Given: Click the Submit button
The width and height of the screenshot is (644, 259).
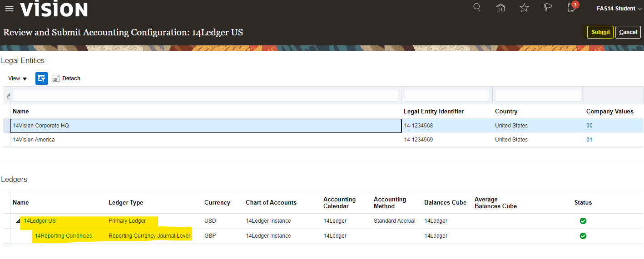Looking at the screenshot, I should pyautogui.click(x=600, y=32).
